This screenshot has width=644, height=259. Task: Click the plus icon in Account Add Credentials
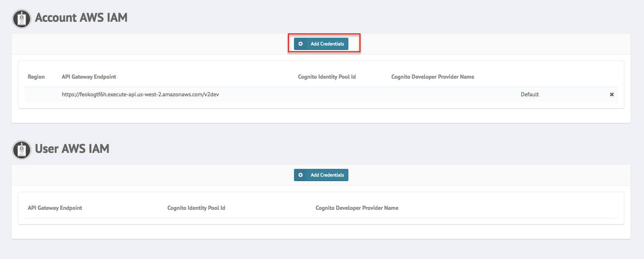point(301,44)
